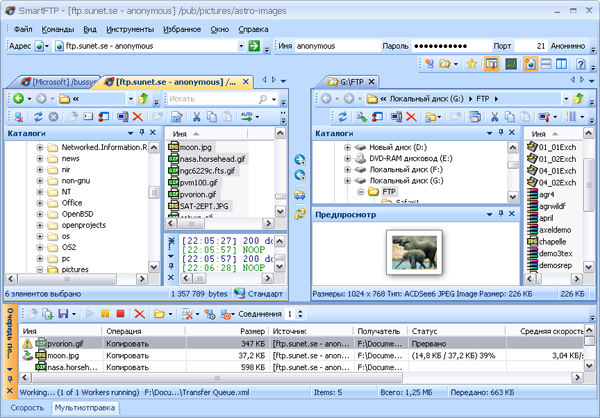Click the log pane scroll down arrow
600x418 pixels.
[280, 266]
